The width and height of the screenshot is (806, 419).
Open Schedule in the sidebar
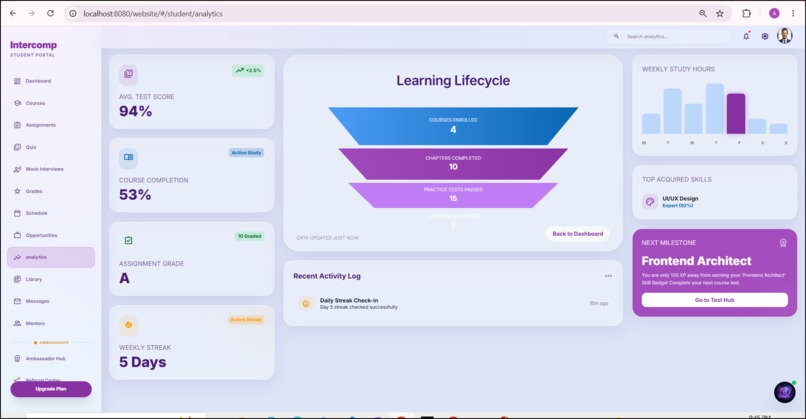tap(50, 213)
